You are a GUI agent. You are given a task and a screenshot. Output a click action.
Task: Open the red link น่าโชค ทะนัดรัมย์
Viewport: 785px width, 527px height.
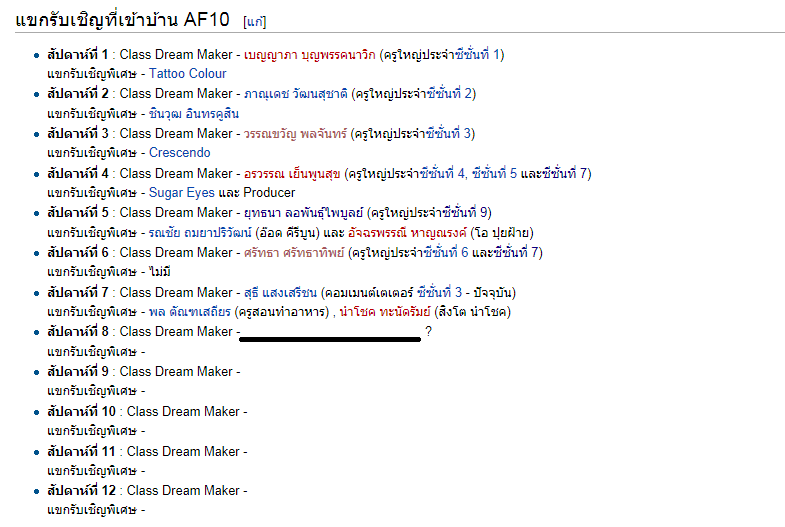pos(384,312)
